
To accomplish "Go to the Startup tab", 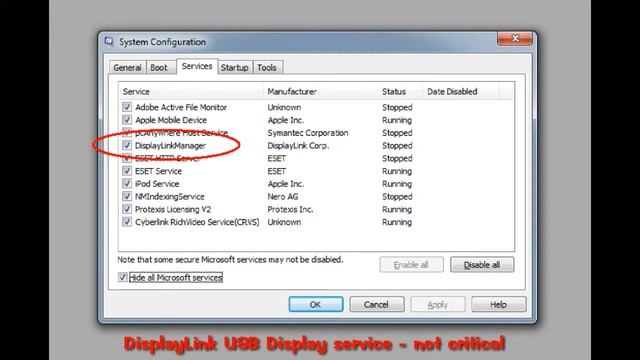I will (235, 68).
